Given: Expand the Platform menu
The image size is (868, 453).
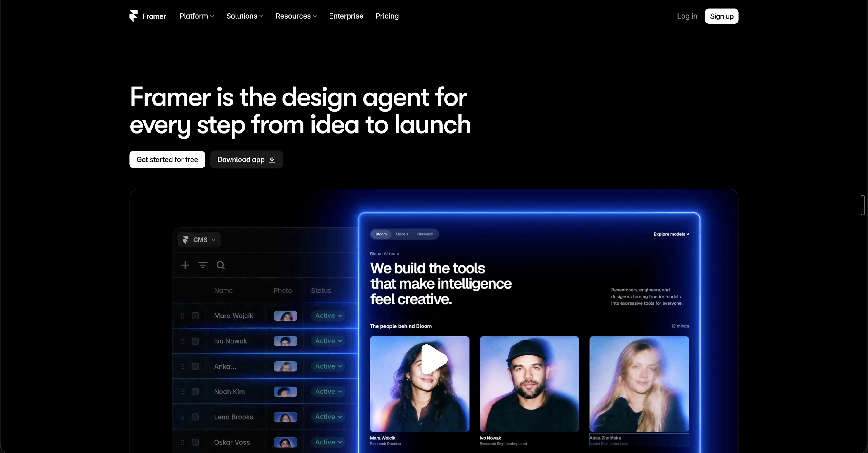Looking at the screenshot, I should pos(197,16).
